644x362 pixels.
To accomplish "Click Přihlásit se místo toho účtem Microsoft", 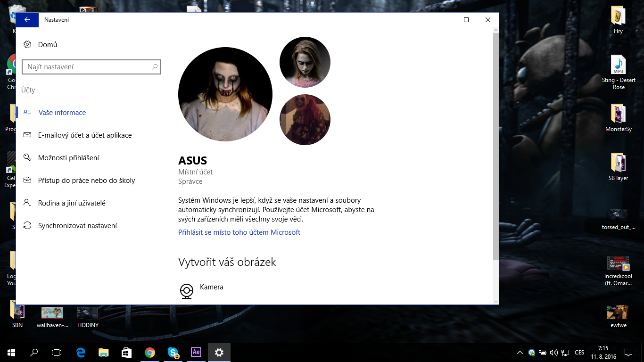I will click(x=239, y=232).
